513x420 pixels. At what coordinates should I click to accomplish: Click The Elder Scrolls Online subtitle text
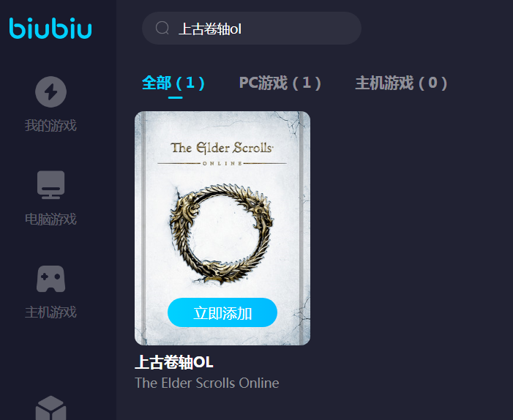(207, 383)
